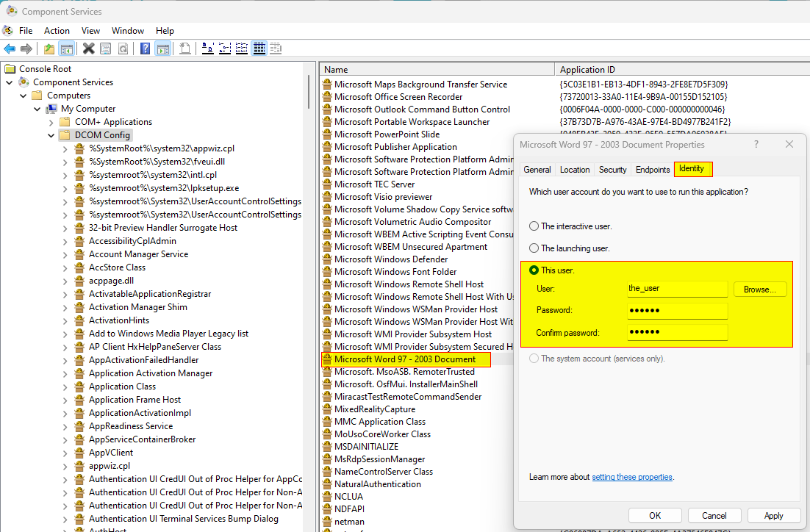This screenshot has height=532, width=810.
Task: Select Microsoft Windows Defender in list
Action: click(390, 259)
